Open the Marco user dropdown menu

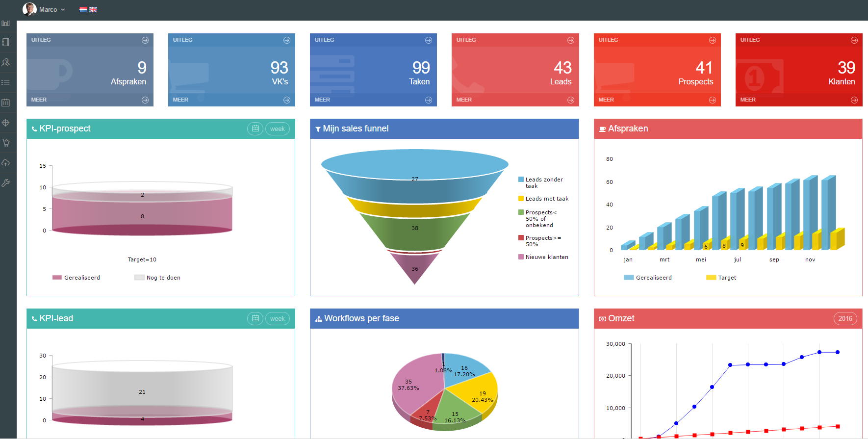coord(44,9)
